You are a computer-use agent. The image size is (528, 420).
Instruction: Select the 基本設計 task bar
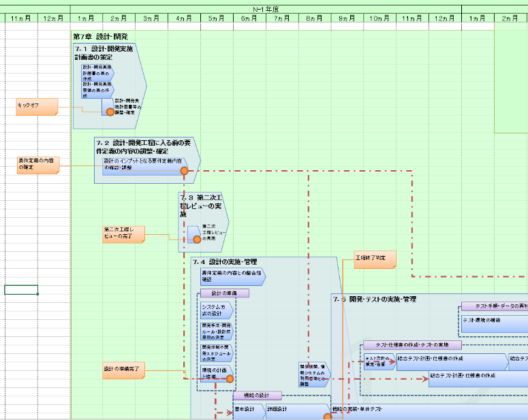click(249, 411)
